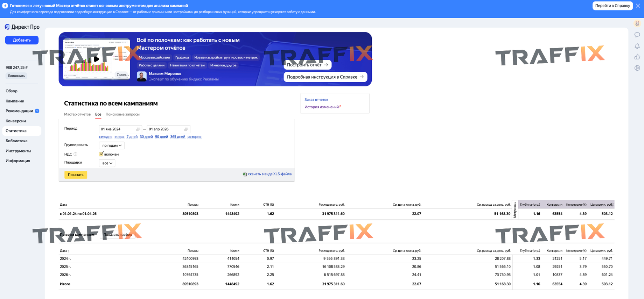Click the thumbs-up feedback icon

(x=637, y=57)
